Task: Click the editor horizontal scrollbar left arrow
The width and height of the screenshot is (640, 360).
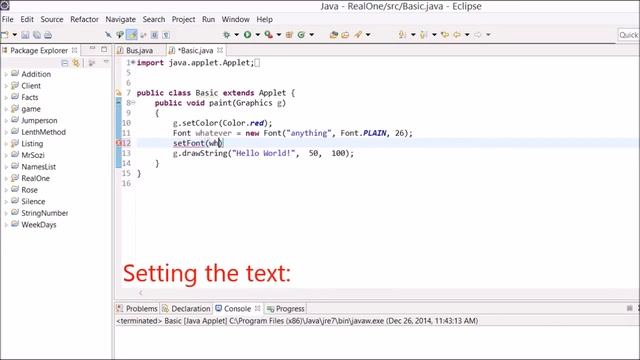Action: coord(140,293)
